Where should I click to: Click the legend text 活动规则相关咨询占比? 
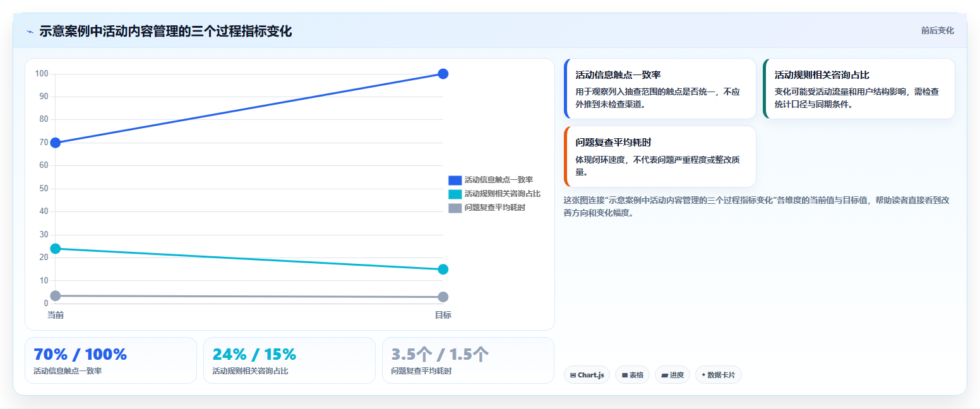coord(503,194)
